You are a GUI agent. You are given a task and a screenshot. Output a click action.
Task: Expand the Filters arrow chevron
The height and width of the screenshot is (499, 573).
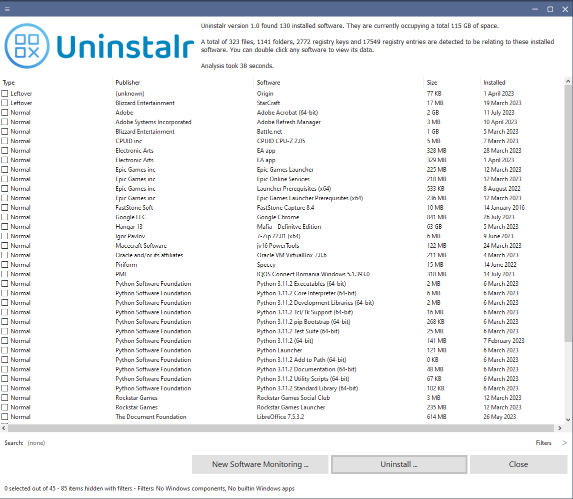pos(564,443)
